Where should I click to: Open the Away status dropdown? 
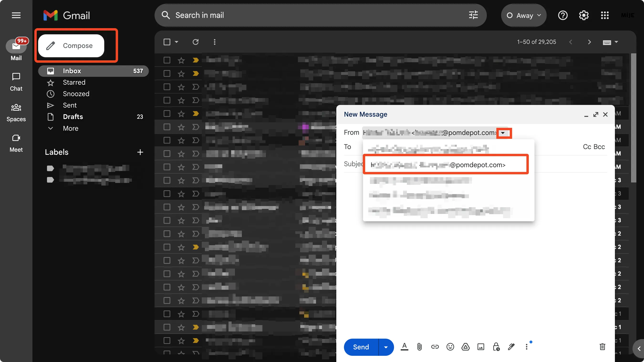[x=524, y=15]
